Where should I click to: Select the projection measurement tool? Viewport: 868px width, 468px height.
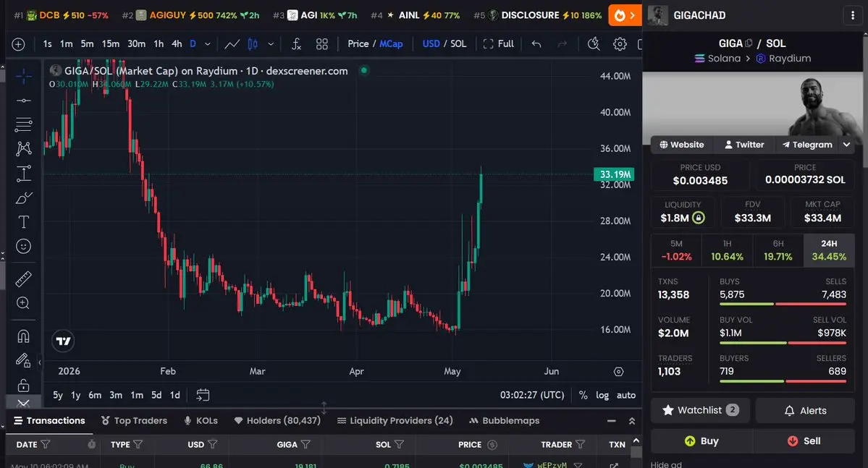23,174
